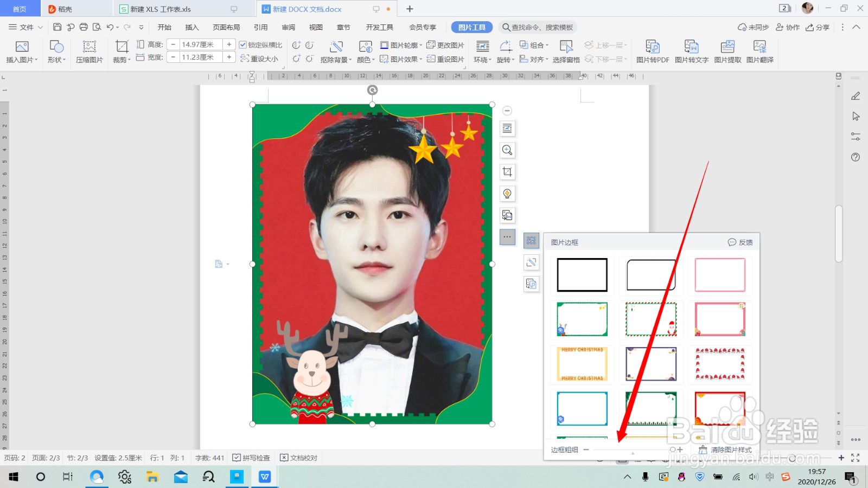Click the 协作 collaborate button
Screen dimensions: 868x488
click(788, 27)
